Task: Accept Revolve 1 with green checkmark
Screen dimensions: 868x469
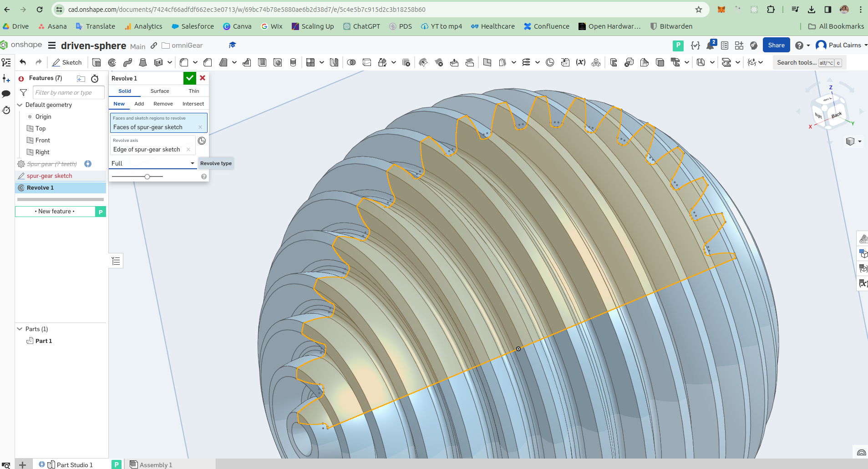Action: pyautogui.click(x=189, y=78)
